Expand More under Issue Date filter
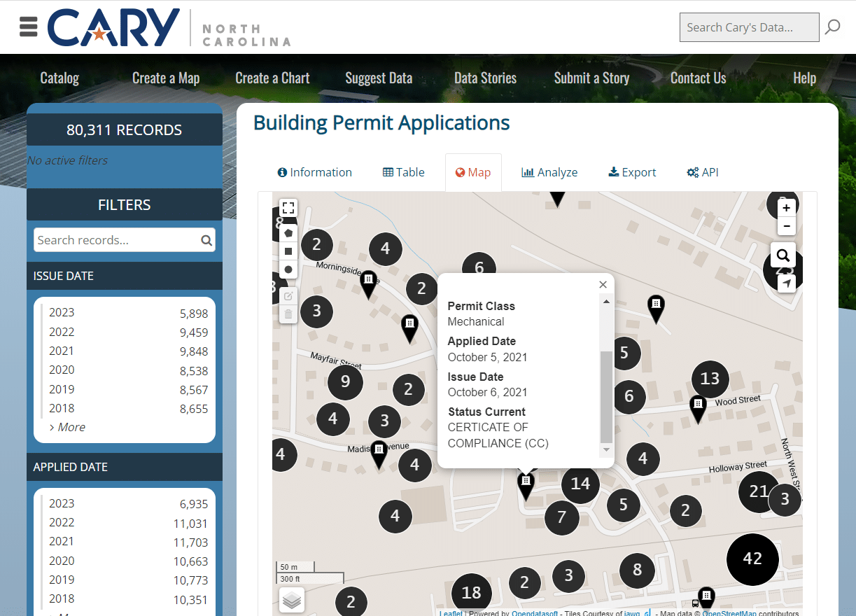The width and height of the screenshot is (856, 616). [67, 427]
